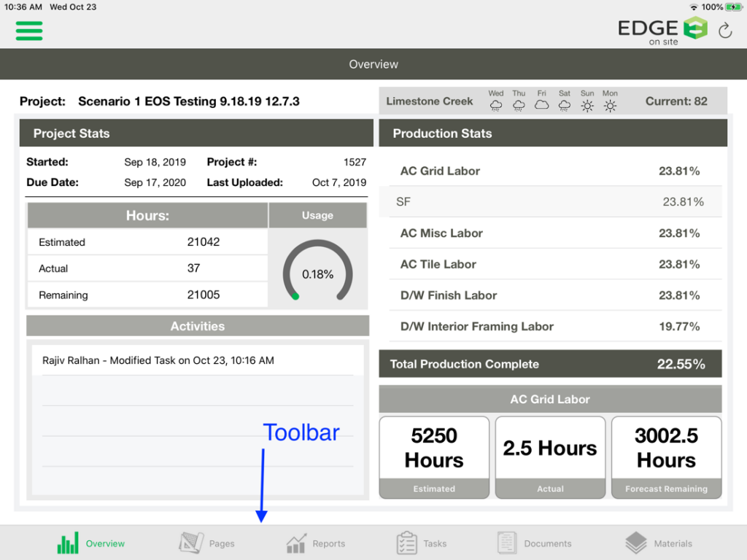Screen dimensions: 747x560
Task: Tap the battery indicator in the status bar
Action: click(x=732, y=7)
